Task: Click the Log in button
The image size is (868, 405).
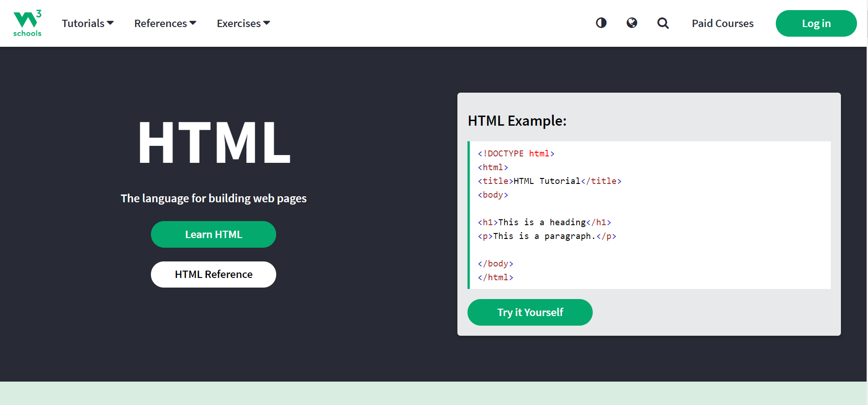Action: point(816,23)
